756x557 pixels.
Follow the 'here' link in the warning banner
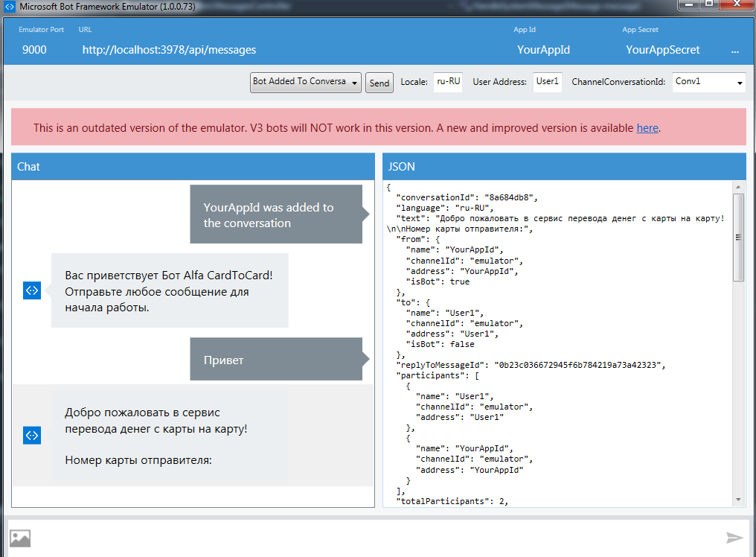click(647, 128)
